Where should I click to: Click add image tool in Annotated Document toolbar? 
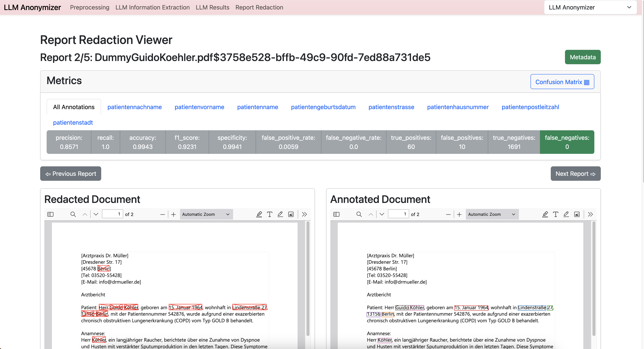577,214
